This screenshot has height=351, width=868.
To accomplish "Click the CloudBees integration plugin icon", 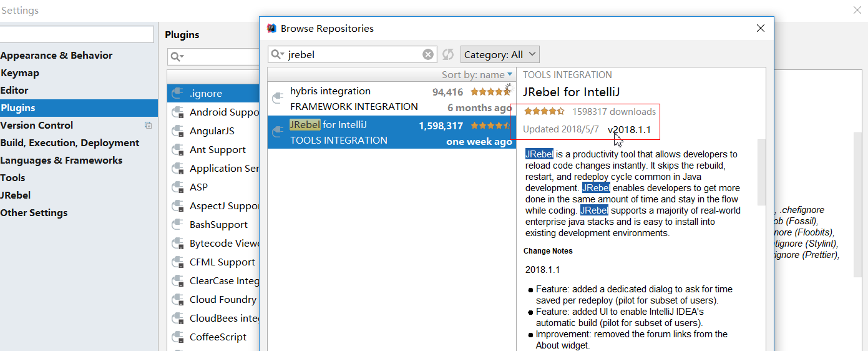I will click(x=178, y=319).
